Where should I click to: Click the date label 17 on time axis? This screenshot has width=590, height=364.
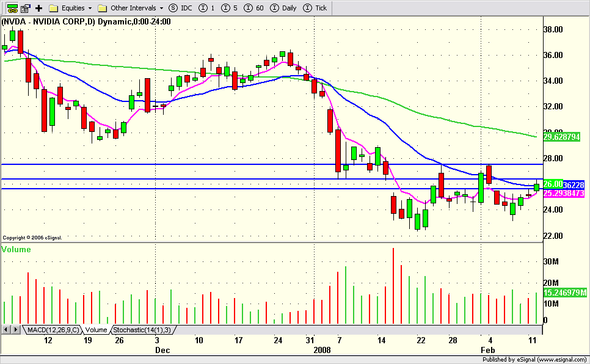coord(239,340)
